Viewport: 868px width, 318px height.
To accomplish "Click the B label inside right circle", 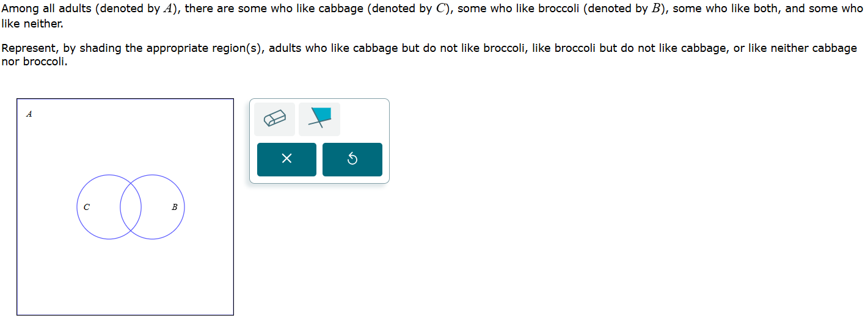I will 174,207.
